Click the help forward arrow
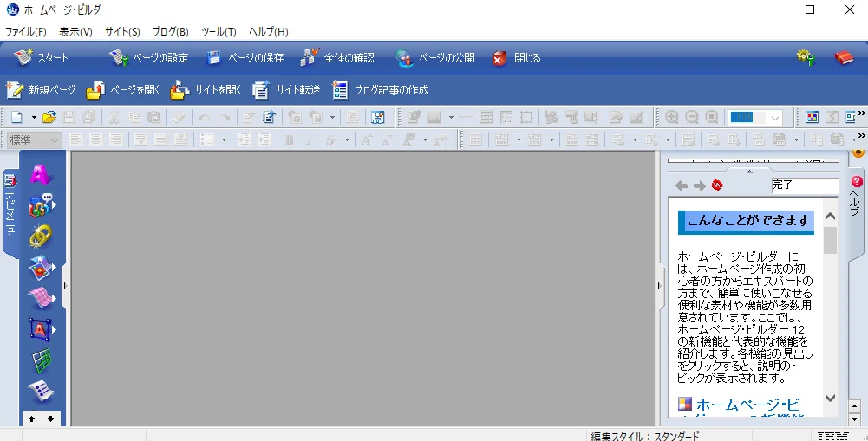Screen dimensions: 868x441 click(x=700, y=185)
